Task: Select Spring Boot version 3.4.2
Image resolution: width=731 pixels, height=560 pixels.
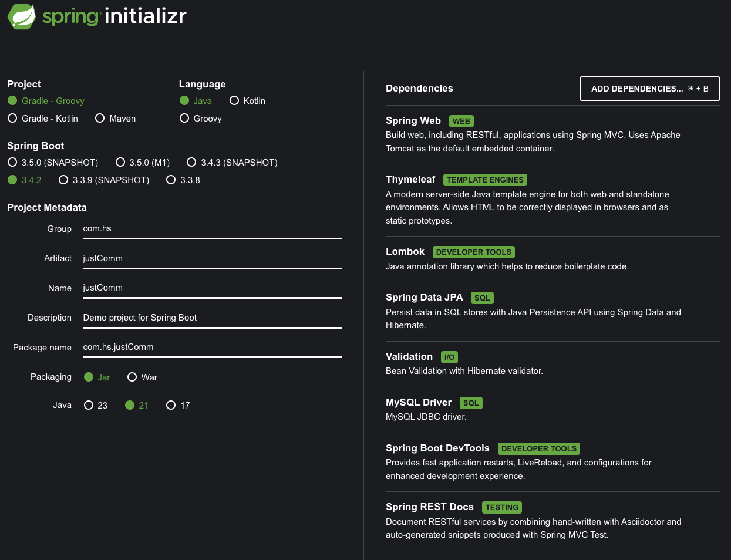Action: tap(24, 180)
